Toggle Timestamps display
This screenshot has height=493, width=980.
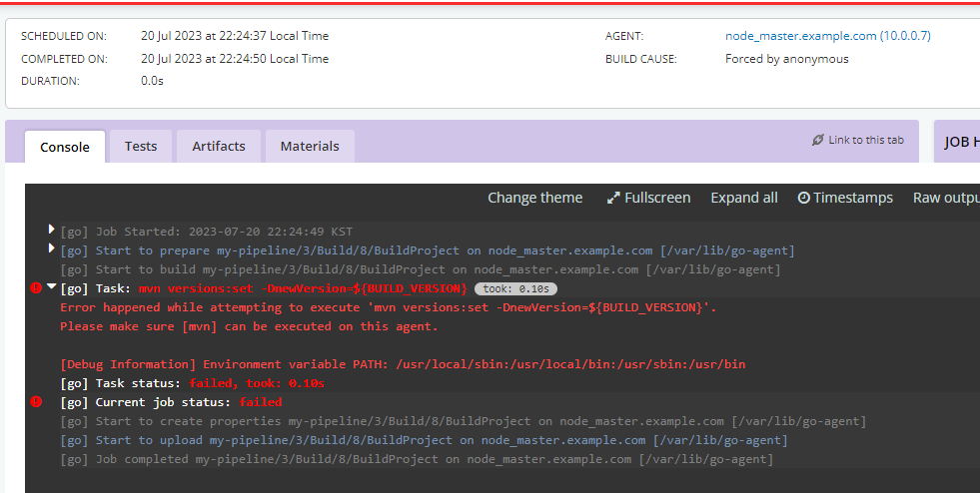click(x=845, y=198)
